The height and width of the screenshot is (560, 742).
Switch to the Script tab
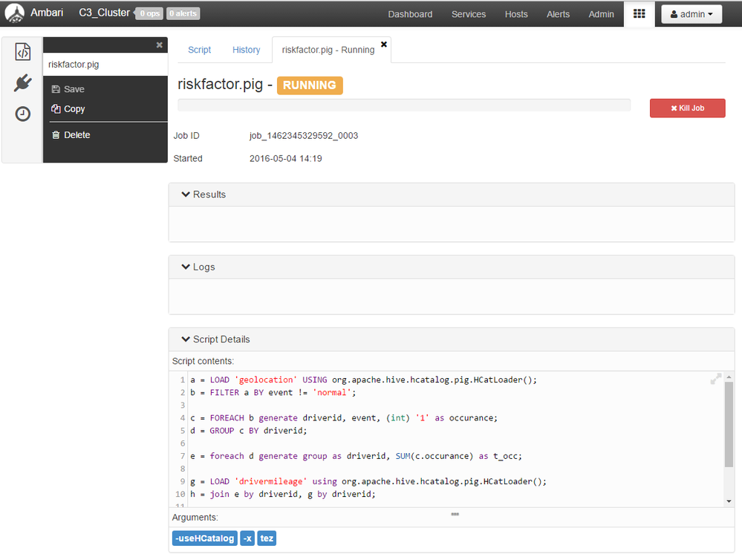199,50
